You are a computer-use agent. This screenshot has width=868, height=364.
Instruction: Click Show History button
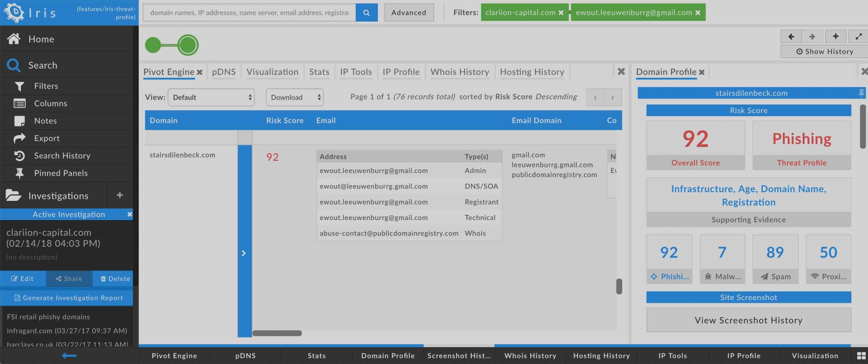[x=824, y=52]
